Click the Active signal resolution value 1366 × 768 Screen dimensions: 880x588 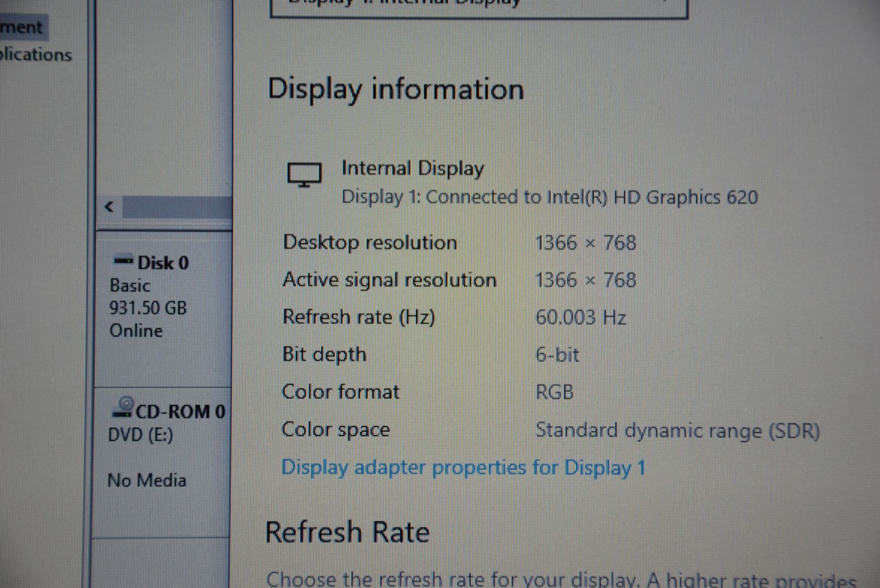click(586, 280)
